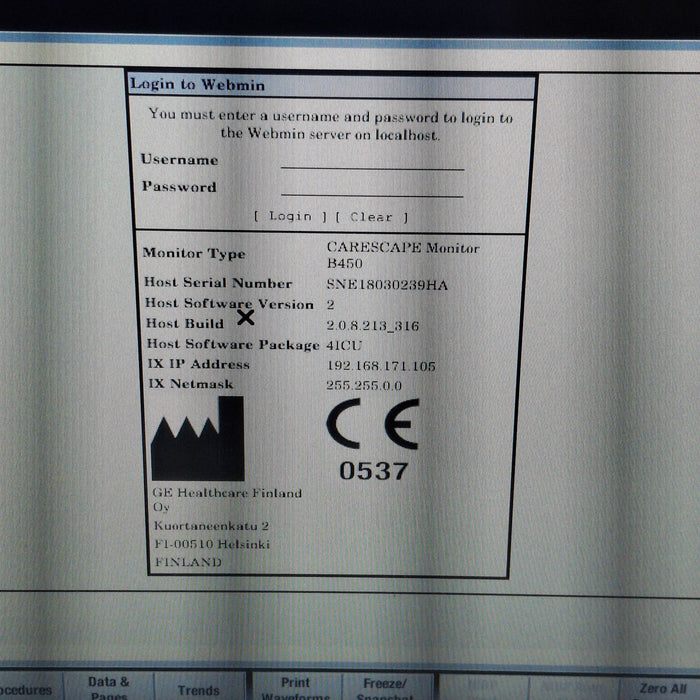Click netmask value "255.255.0.0"
The width and height of the screenshot is (700, 700).
(364, 385)
